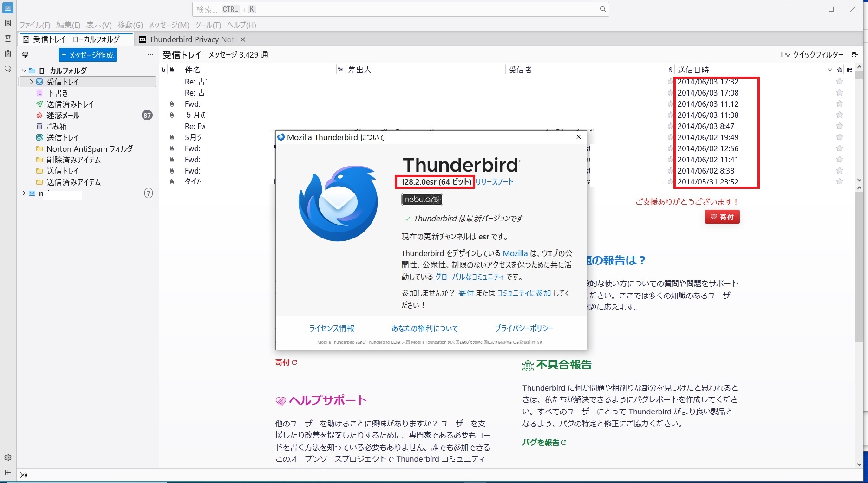Click the get messages cloud download icon
The height and width of the screenshot is (483, 868).
25,55
